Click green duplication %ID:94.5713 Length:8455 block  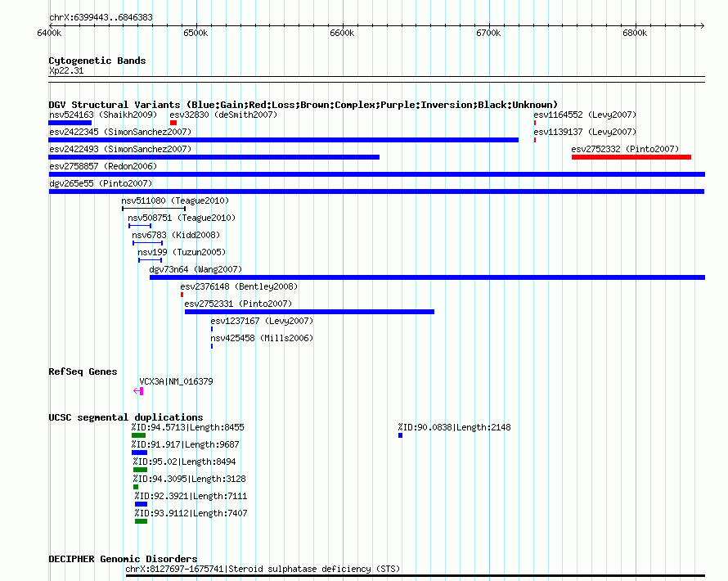point(138,435)
